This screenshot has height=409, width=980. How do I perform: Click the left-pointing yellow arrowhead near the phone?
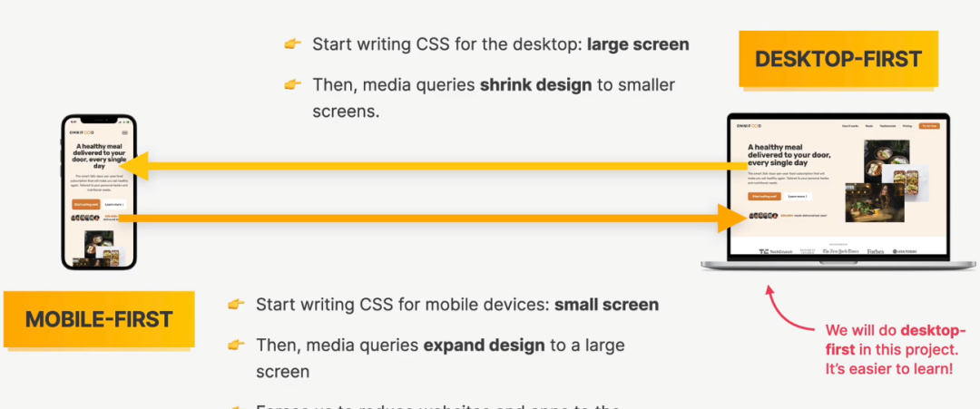(132, 166)
